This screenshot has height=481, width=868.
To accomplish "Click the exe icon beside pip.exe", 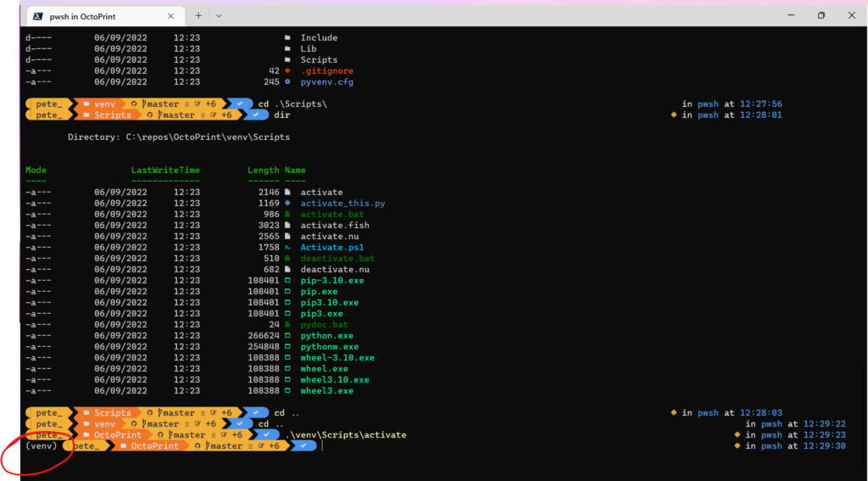I will point(287,292).
